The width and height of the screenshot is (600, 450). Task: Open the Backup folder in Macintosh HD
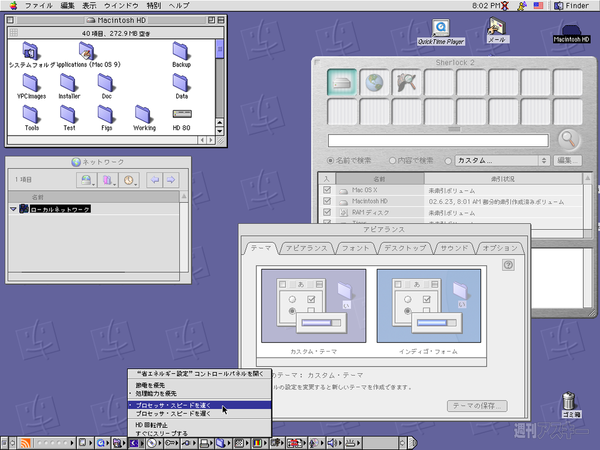(x=181, y=53)
